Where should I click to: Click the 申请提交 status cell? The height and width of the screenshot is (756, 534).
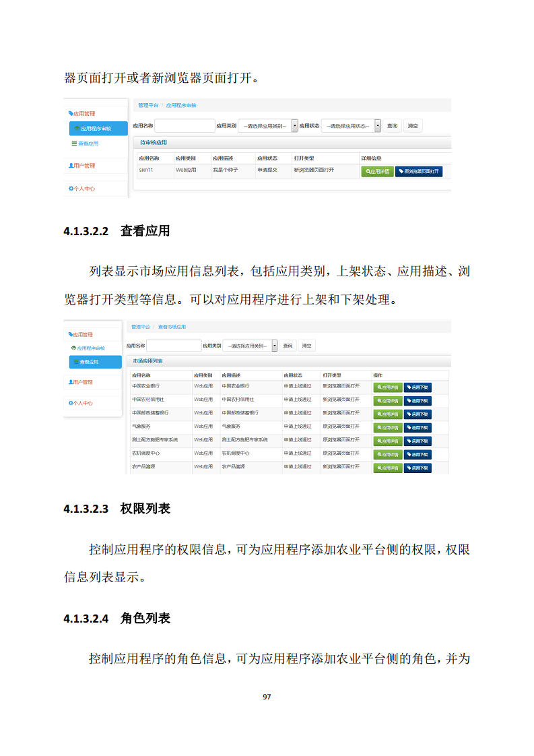[x=274, y=170]
